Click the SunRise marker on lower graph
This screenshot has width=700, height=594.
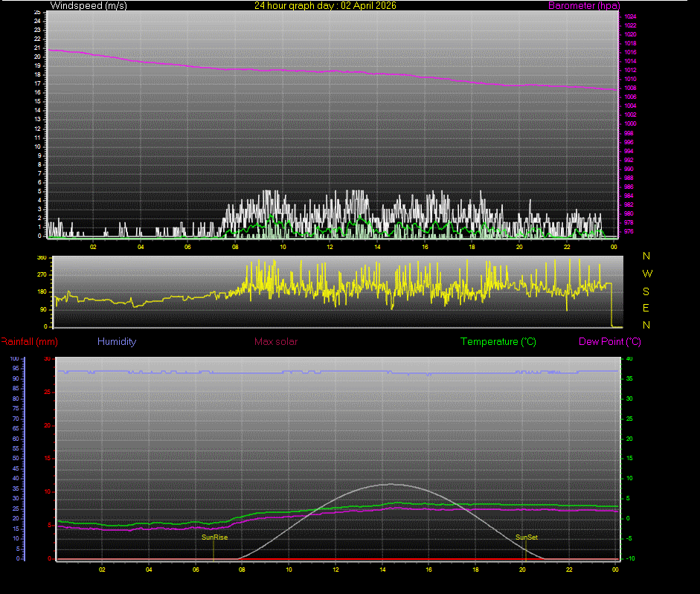pyautogui.click(x=214, y=537)
